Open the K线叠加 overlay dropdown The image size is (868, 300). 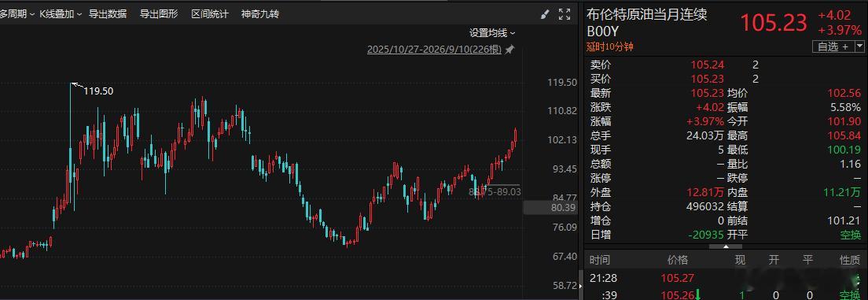coord(61,14)
